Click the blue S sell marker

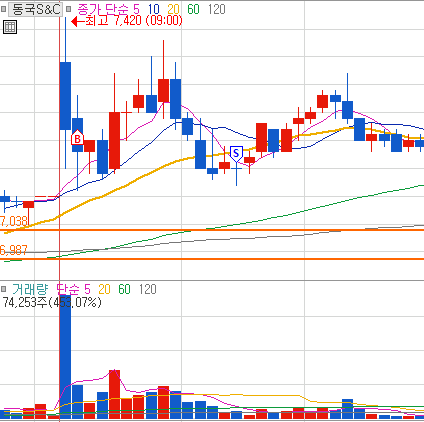coord(236,154)
